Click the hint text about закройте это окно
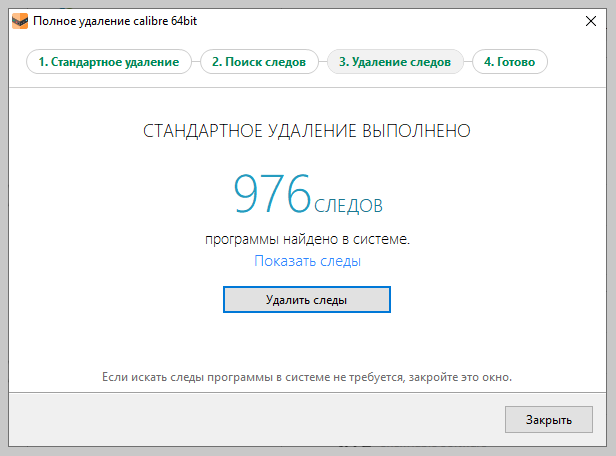Screen dimensions: 616x456 pyautogui.click(x=307, y=377)
